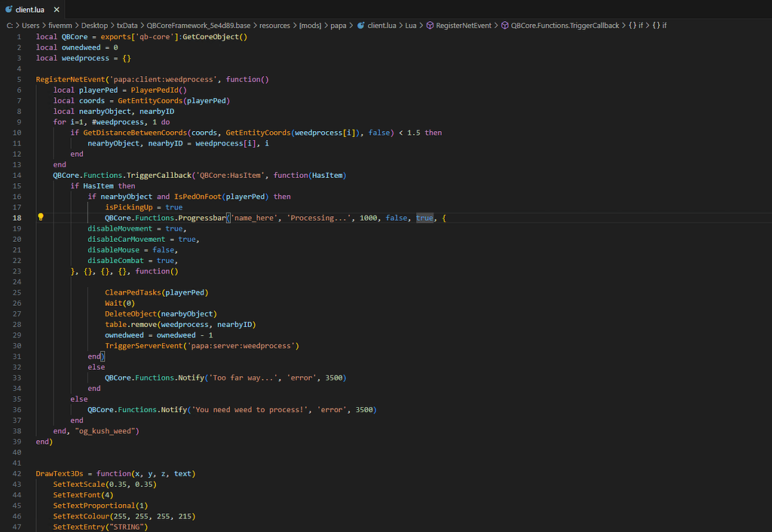
Task: Select Desktop in the breadcrumb path
Action: pyautogui.click(x=94, y=25)
